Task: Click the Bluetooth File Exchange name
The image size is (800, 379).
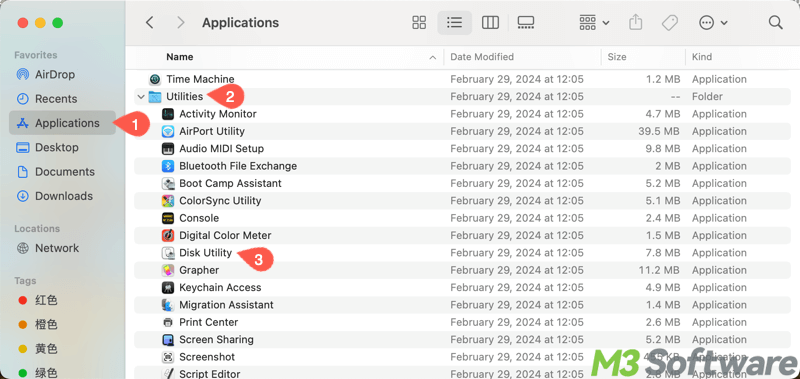Action: coord(238,166)
